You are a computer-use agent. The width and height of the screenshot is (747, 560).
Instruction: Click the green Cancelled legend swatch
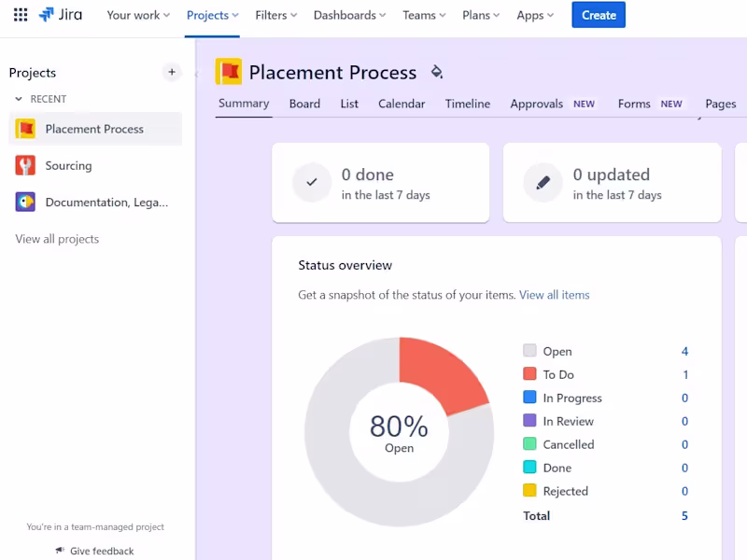pyautogui.click(x=529, y=443)
